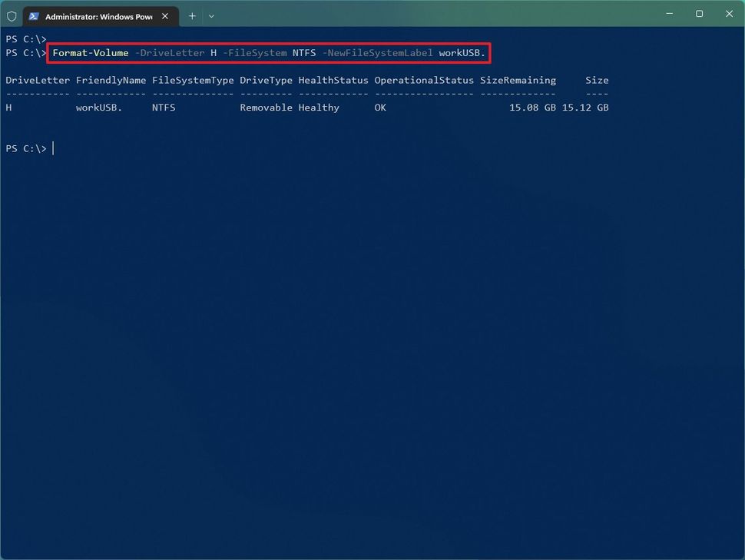Click the PowerShell icon on the tab

pos(34,15)
